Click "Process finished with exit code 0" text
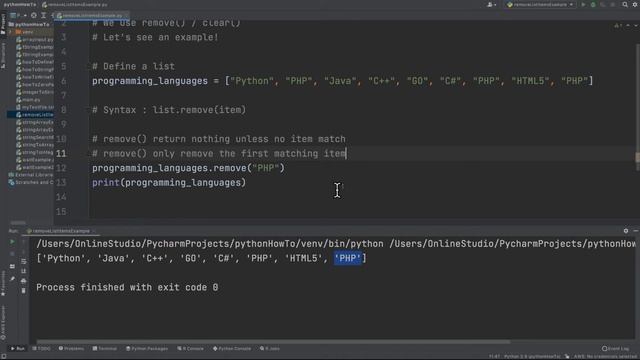 127,287
